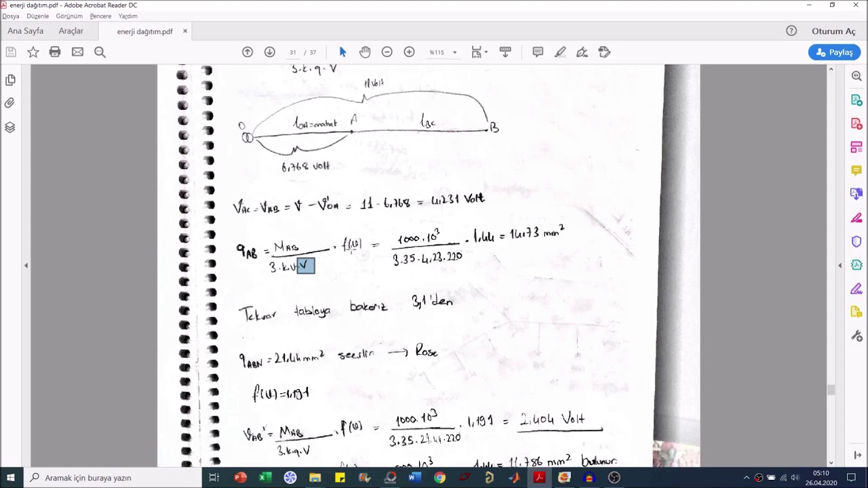Select the highlight text pen tool

[x=560, y=52]
